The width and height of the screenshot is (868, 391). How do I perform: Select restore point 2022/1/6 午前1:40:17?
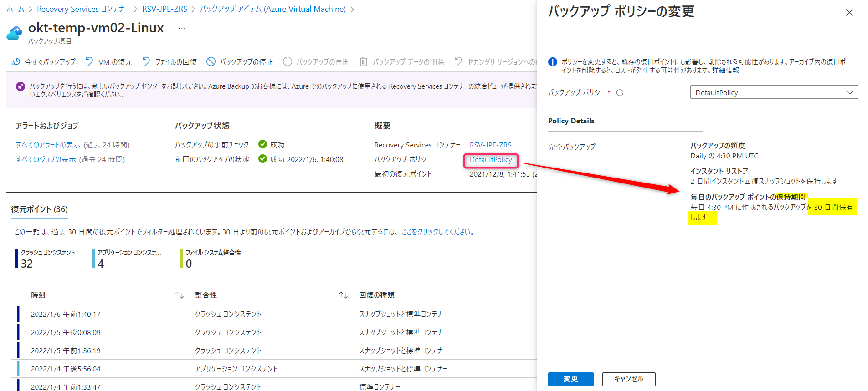[x=66, y=314]
